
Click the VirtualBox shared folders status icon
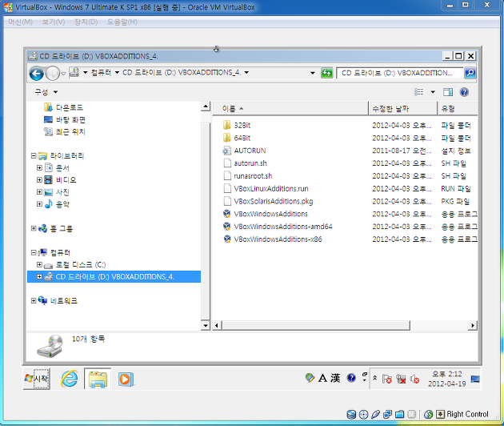pyautogui.click(x=399, y=415)
